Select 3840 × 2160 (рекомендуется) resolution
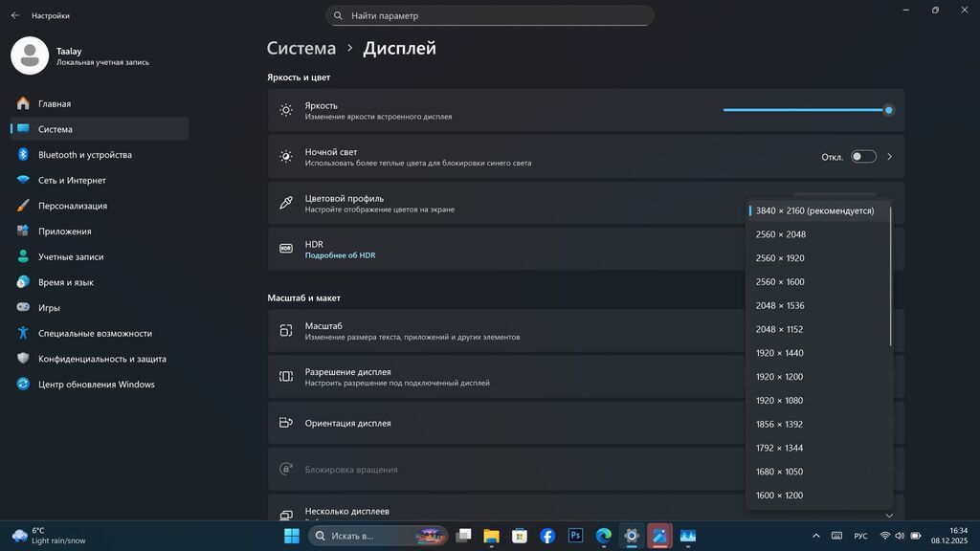The height and width of the screenshot is (551, 980). point(819,210)
